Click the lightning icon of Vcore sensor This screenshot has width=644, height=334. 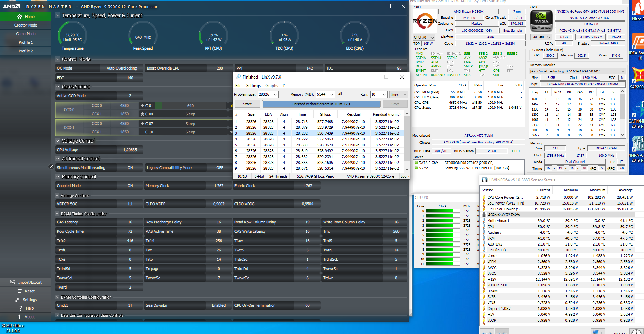click(484, 256)
